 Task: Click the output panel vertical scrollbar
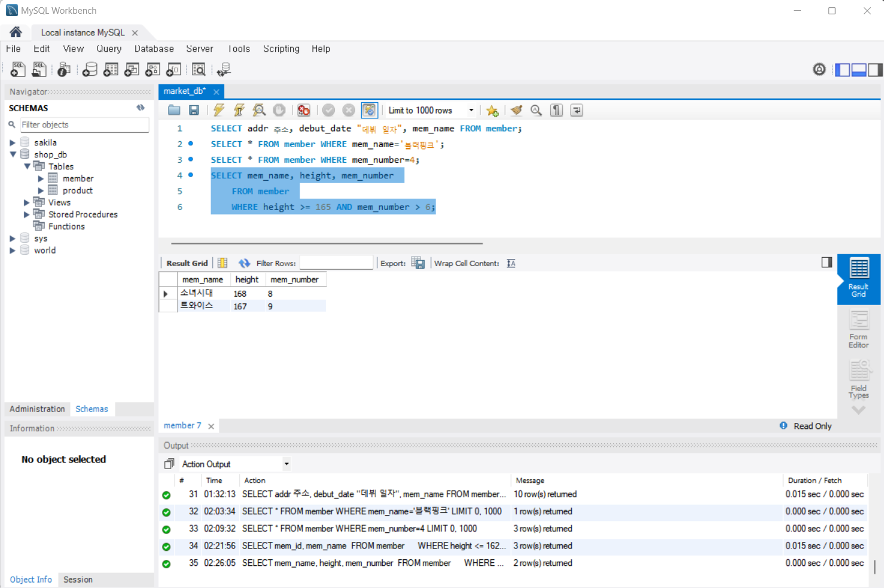click(x=874, y=566)
